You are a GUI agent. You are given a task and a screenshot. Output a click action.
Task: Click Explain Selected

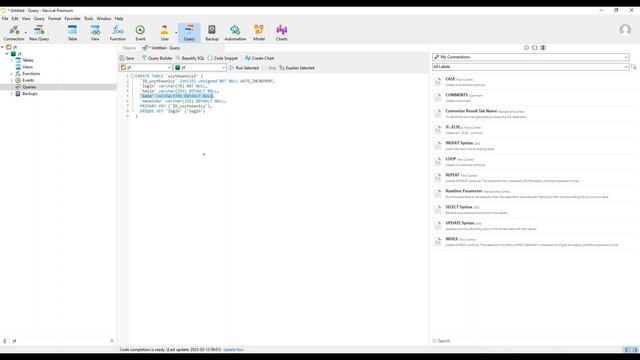297,68
